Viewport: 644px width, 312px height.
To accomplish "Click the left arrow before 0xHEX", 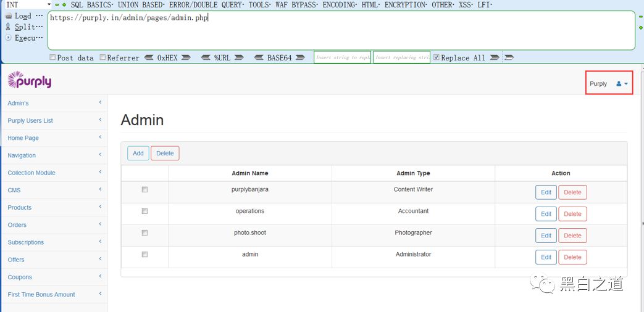I will point(149,58).
